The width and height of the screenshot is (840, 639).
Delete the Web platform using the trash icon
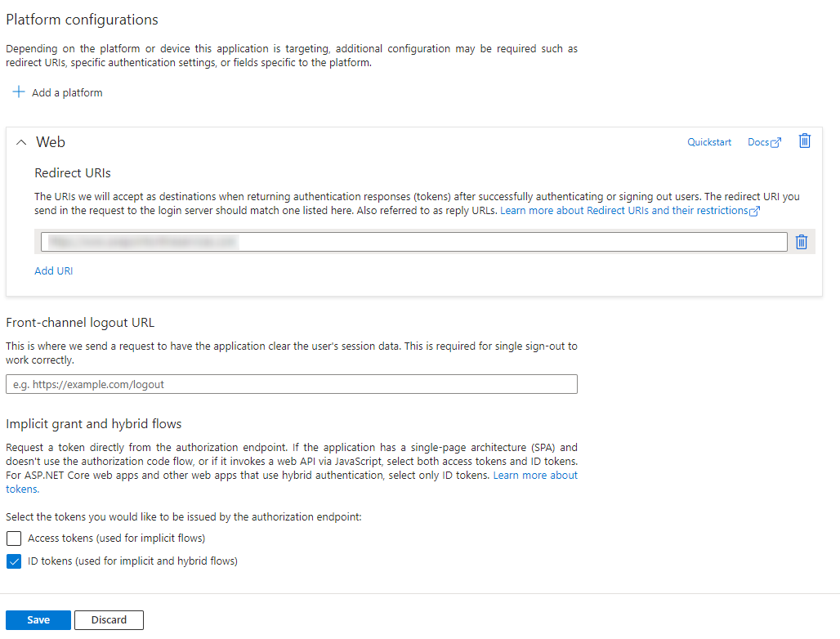pos(804,141)
